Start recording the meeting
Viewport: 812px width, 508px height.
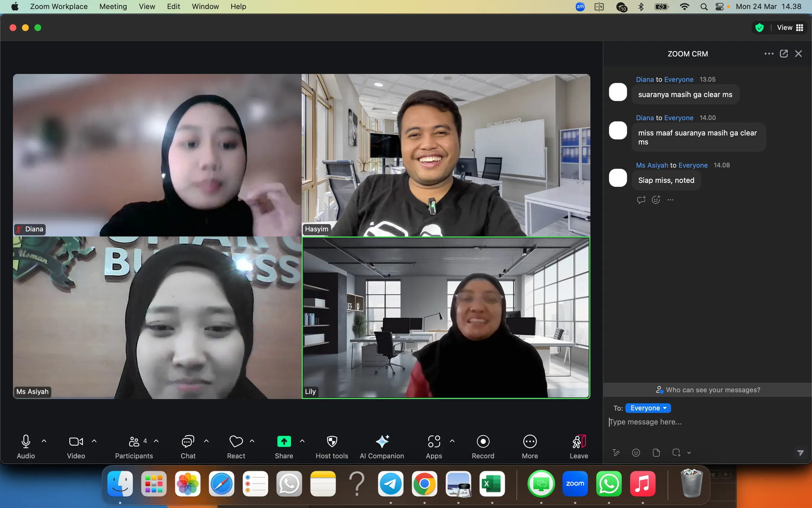(x=483, y=446)
